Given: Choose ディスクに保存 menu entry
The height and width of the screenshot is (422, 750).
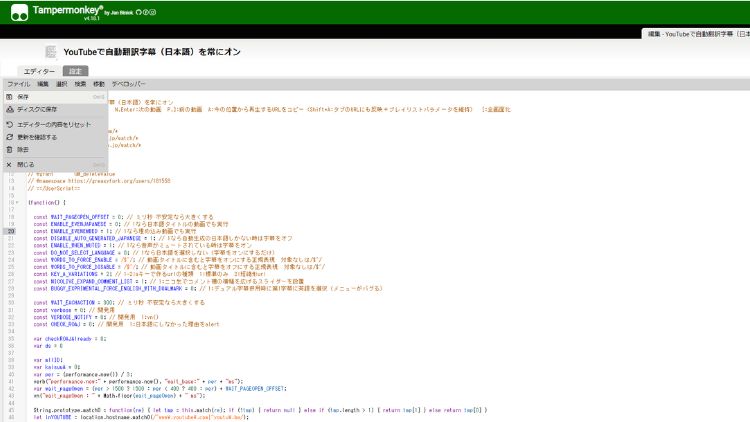Looking at the screenshot, I should tap(55, 109).
